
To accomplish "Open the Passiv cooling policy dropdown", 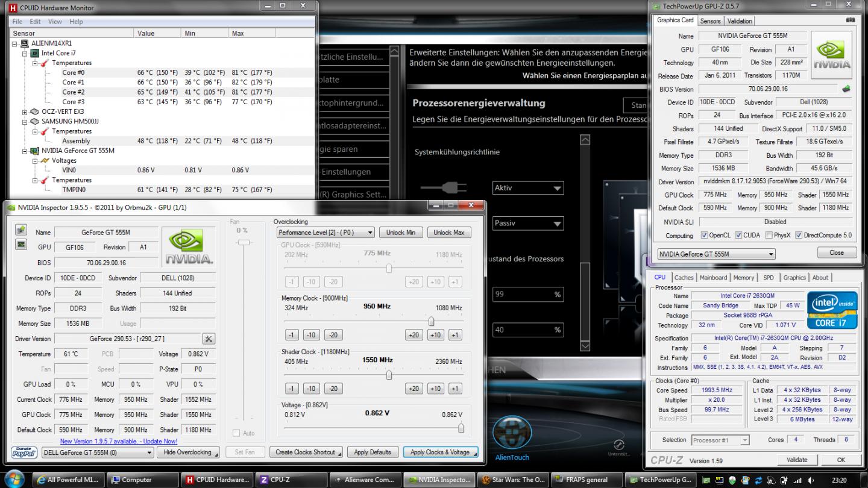I will click(528, 224).
